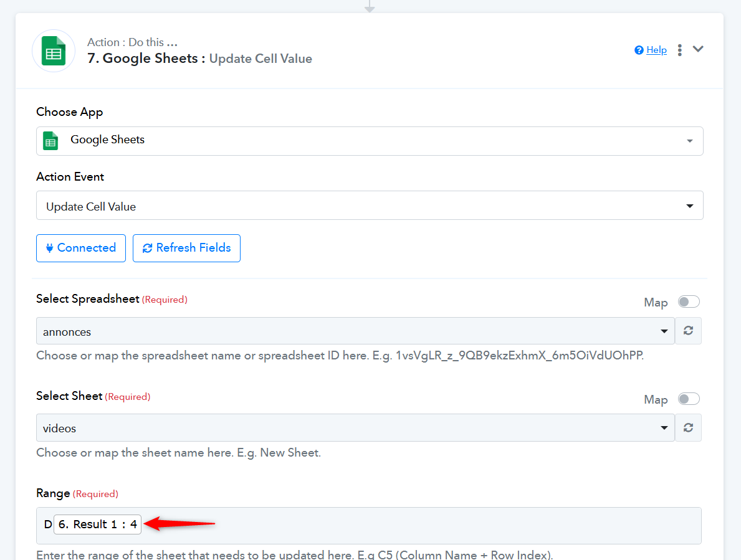The width and height of the screenshot is (741, 560).
Task: Select the '6. Result 1 : 4' mapped tag
Action: coord(98,524)
